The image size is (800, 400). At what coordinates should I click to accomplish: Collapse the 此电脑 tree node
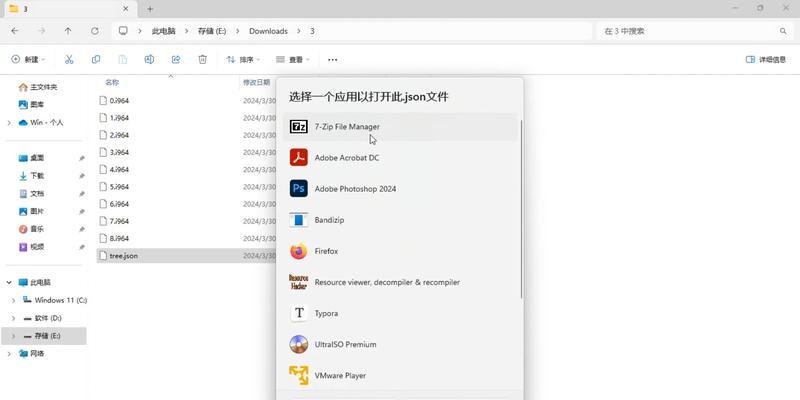click(9, 282)
